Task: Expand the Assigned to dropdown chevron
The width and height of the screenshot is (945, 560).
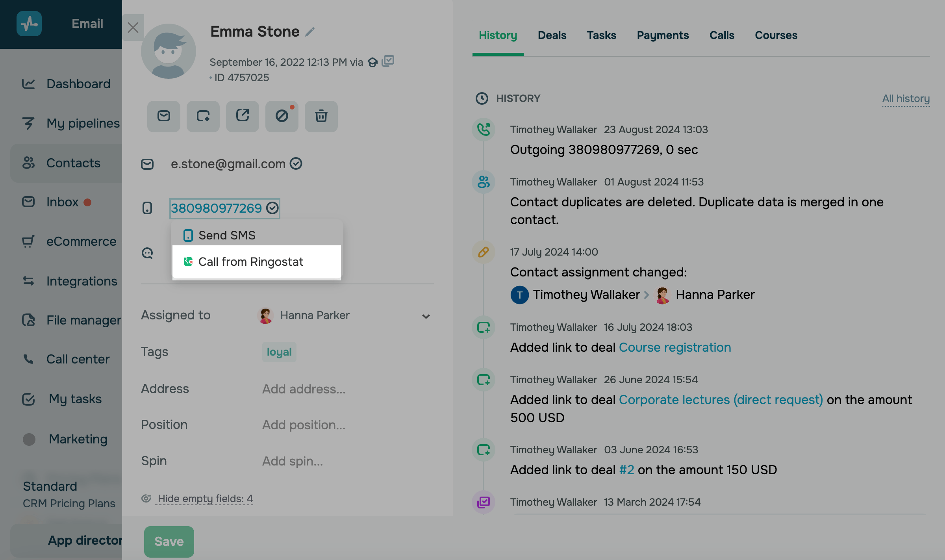Action: (426, 316)
